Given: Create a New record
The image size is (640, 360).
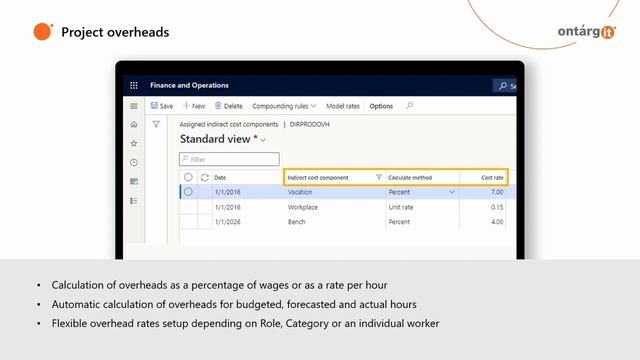Looking at the screenshot, I should [194, 106].
